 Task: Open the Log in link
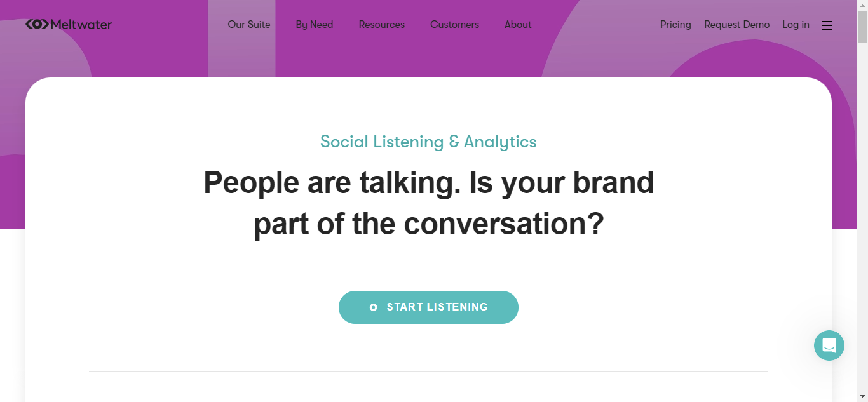(796, 25)
